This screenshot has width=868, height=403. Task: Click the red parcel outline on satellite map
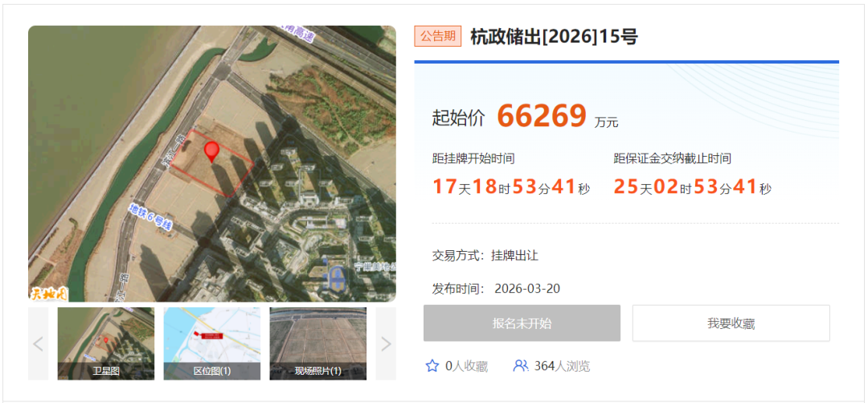[x=212, y=162]
